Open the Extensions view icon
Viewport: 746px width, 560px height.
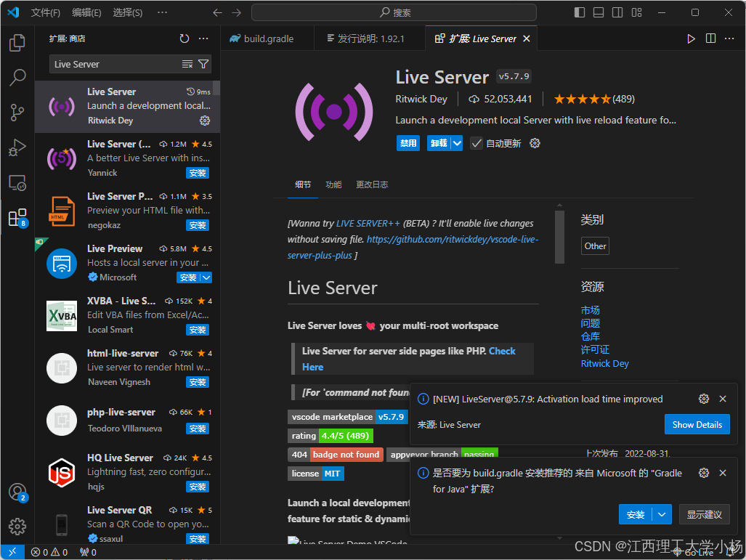[x=17, y=218]
